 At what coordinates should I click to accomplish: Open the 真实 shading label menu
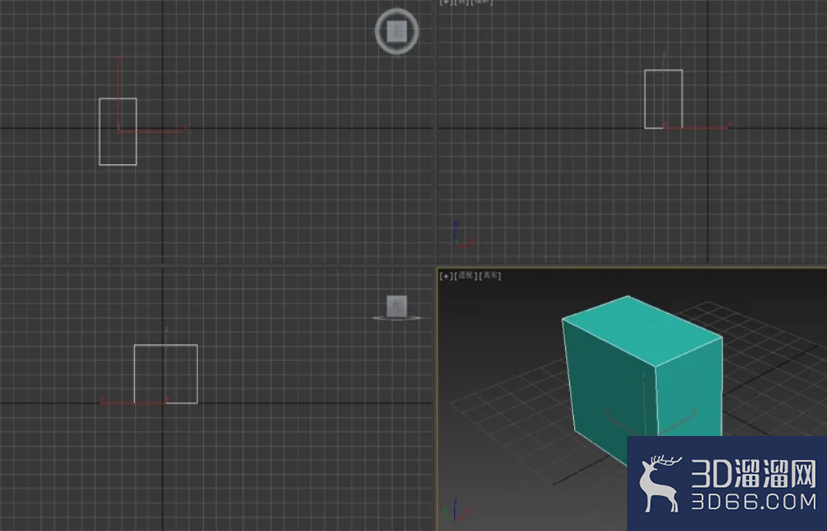point(491,275)
